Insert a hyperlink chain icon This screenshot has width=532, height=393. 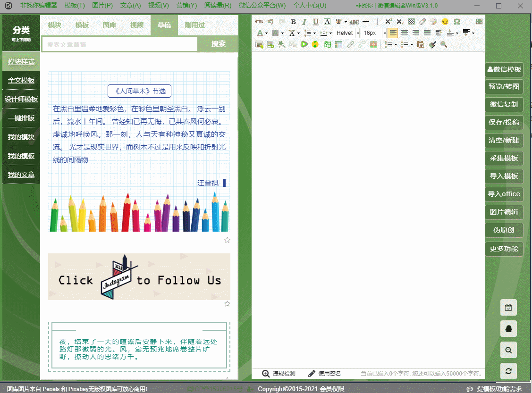click(350, 44)
